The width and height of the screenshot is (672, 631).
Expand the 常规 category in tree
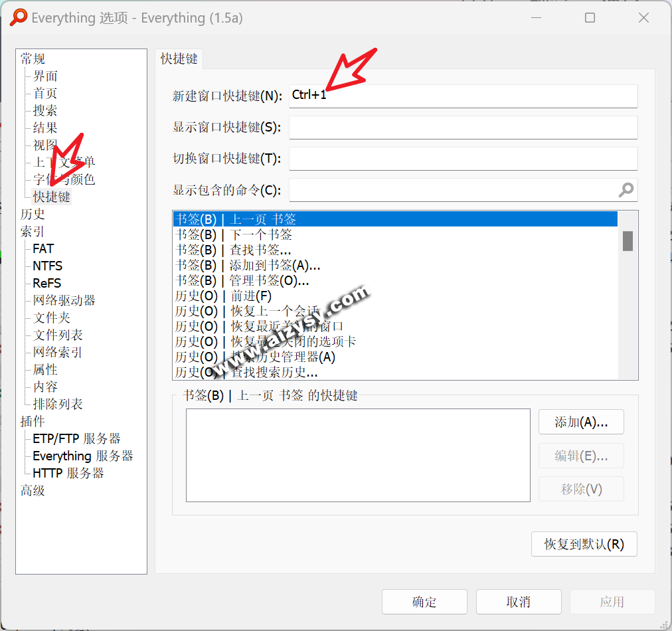coord(33,58)
